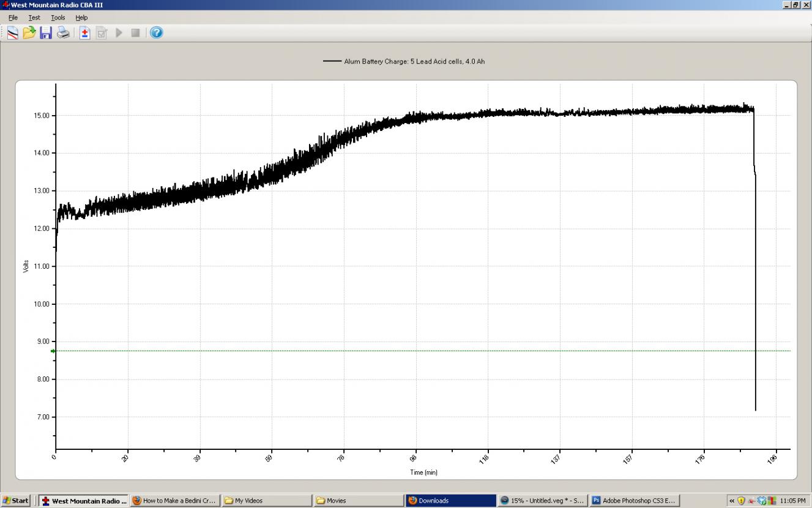Screen dimensions: 812x508
Task: Click the 12.00 volt axis value
Action: click(40, 228)
